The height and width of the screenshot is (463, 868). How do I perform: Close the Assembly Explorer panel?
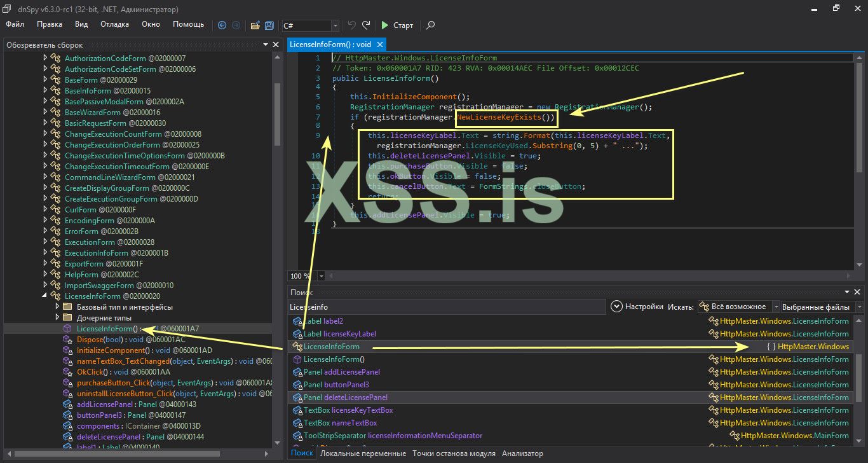276,45
